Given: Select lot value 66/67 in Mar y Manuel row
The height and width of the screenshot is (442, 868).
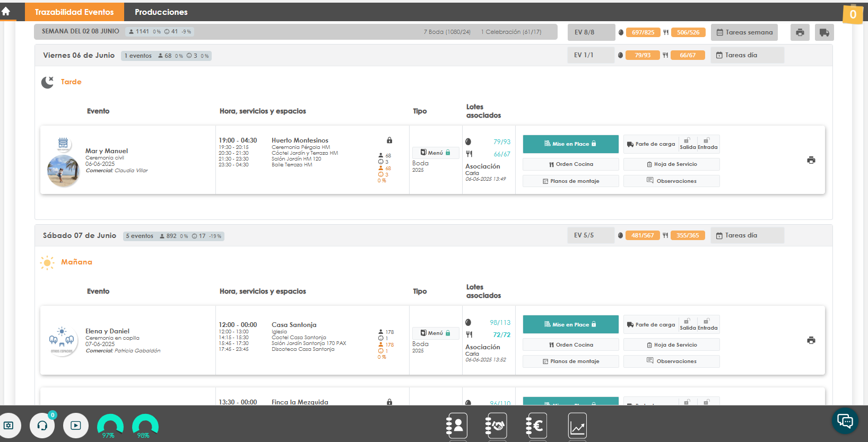Looking at the screenshot, I should coord(502,154).
